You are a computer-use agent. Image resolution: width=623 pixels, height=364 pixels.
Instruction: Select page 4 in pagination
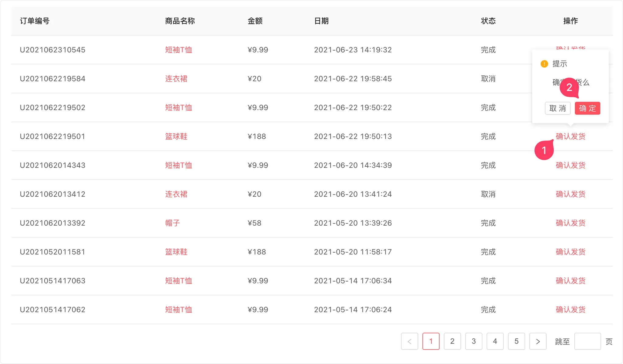495,341
